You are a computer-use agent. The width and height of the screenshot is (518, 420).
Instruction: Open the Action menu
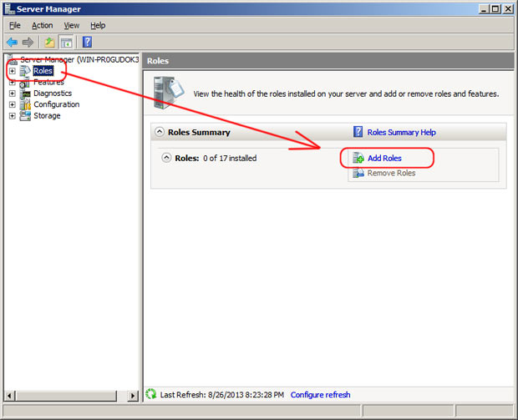click(x=42, y=25)
